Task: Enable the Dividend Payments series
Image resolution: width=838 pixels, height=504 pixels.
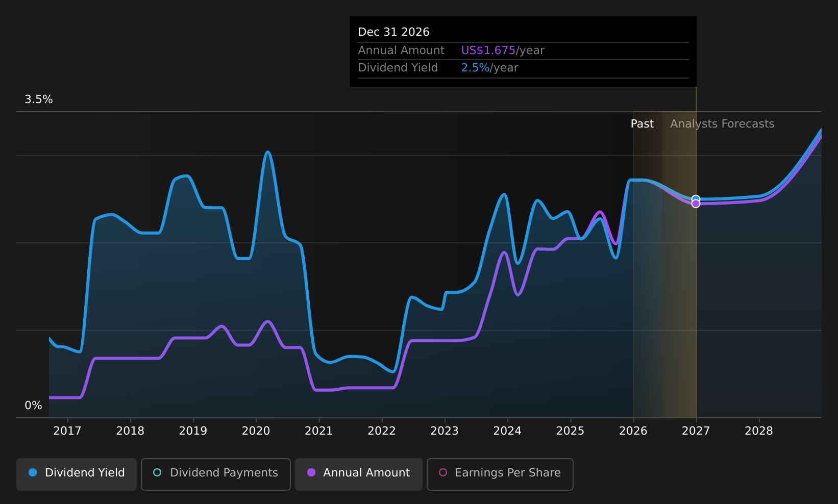Action: click(x=216, y=474)
